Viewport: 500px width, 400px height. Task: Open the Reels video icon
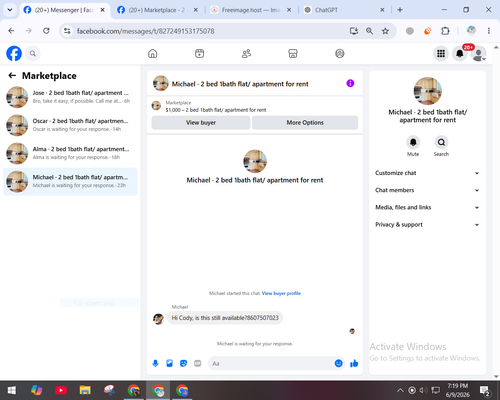199,53
